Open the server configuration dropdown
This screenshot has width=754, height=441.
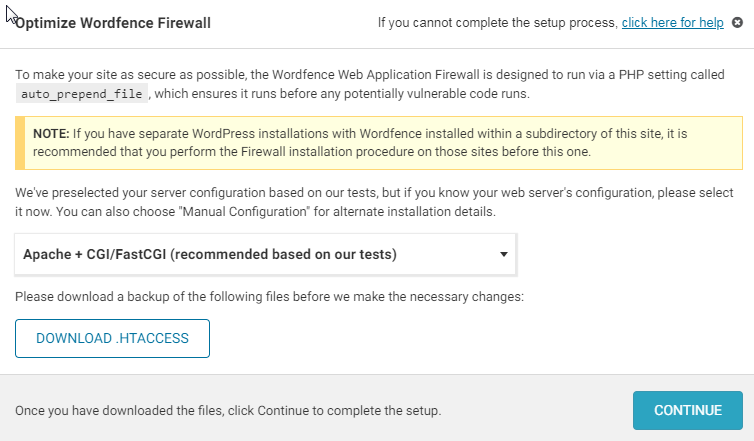(x=265, y=255)
